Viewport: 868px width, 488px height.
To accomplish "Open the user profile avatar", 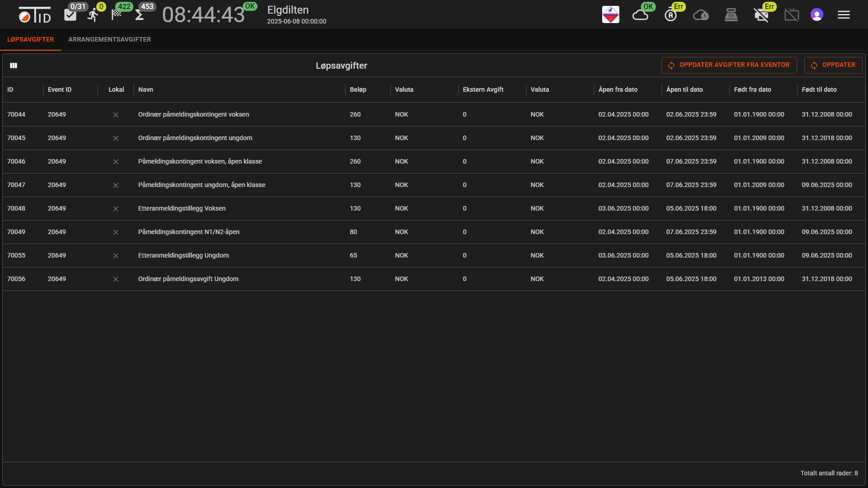I will [816, 15].
